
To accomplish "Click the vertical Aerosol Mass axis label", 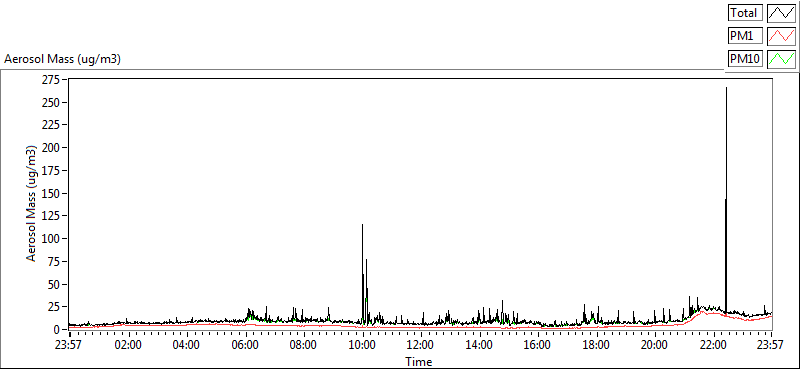I will tap(31, 204).
